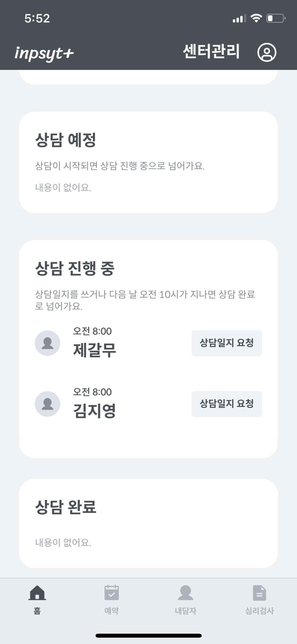This screenshot has height=644, width=297.
Task: Switch to the 예약 tab label
Action: [111, 611]
